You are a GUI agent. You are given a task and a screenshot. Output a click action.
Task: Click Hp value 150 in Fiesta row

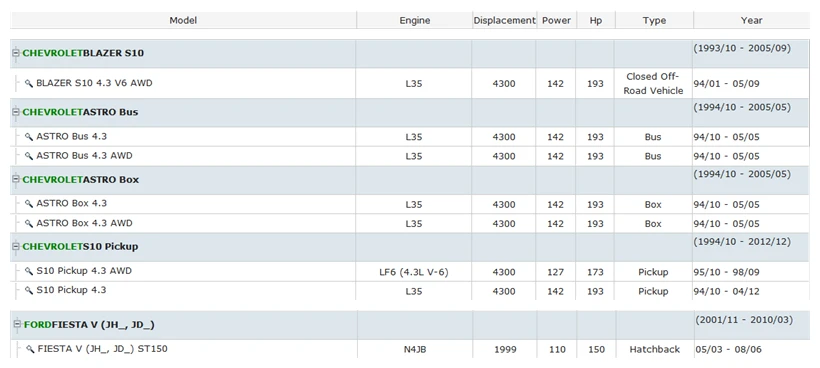596,349
